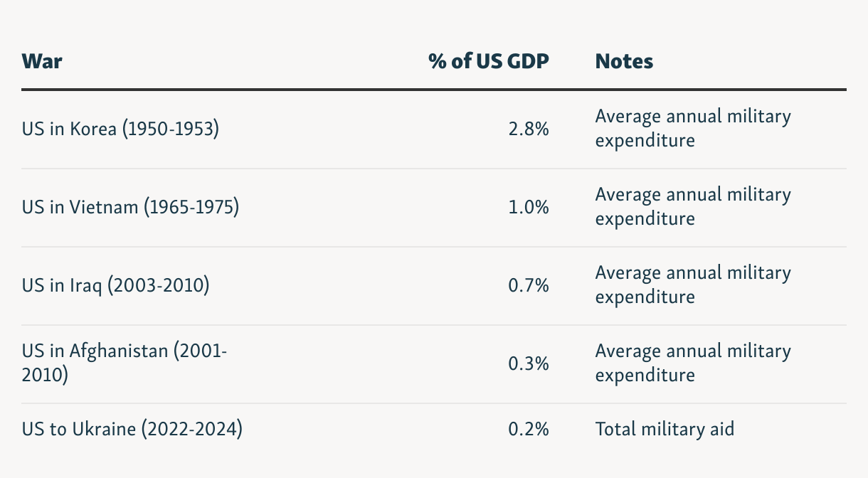Click the Notes text in Iraq row
Image resolution: width=868 pixels, height=478 pixels.
[x=692, y=285]
